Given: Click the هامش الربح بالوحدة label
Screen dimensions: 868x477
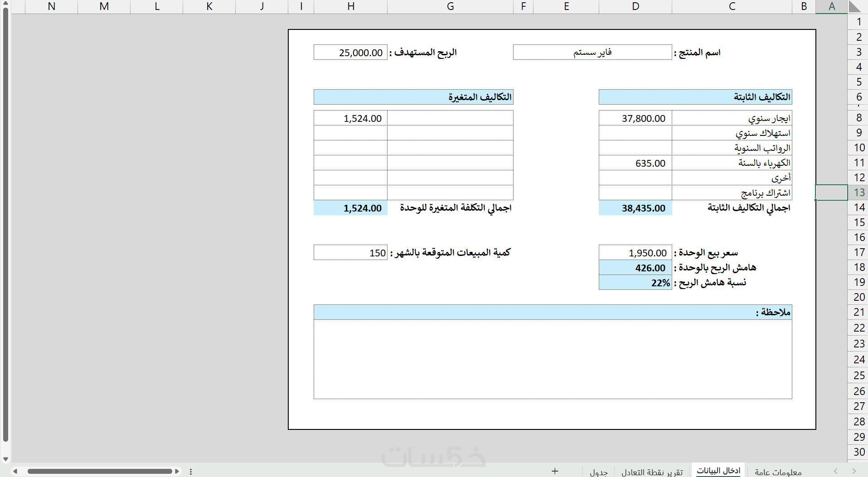Looking at the screenshot, I should [715, 268].
